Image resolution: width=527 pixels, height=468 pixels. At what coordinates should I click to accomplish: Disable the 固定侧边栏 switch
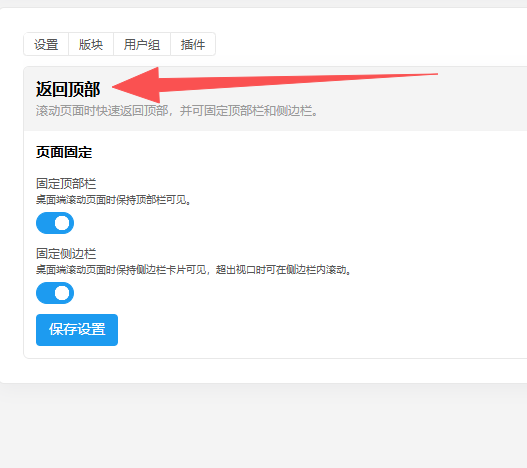tap(55, 293)
